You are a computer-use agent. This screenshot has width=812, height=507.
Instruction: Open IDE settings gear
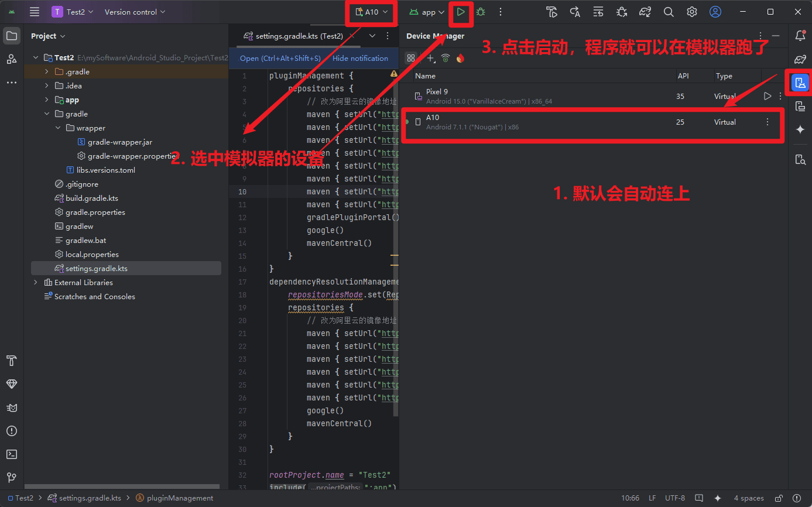pyautogui.click(x=691, y=12)
